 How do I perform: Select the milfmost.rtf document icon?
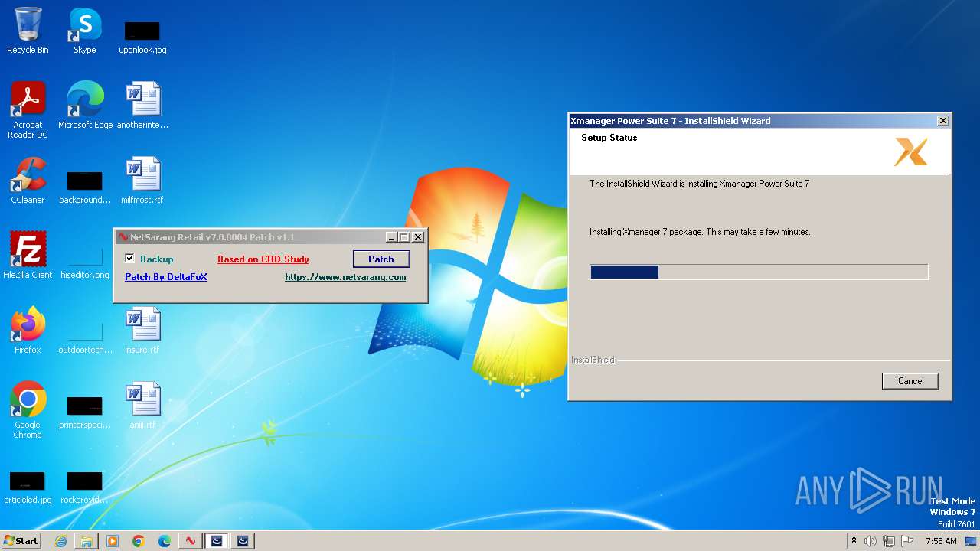142,180
